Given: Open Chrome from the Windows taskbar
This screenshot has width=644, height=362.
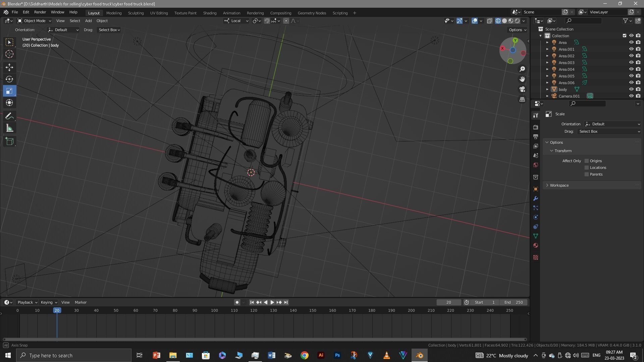Looking at the screenshot, I should [305, 355].
